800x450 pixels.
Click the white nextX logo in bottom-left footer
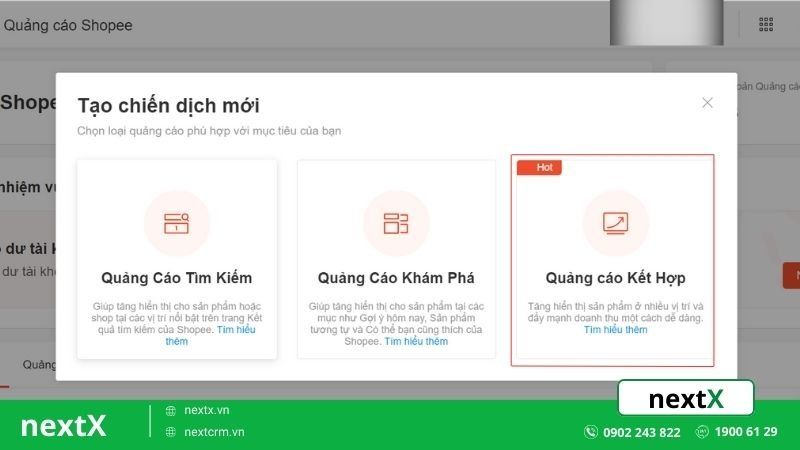point(63,425)
